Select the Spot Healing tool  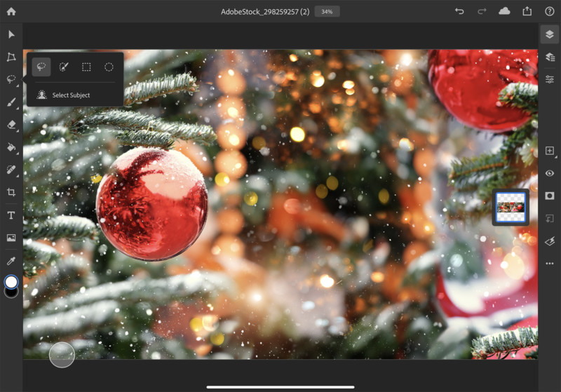click(11, 170)
